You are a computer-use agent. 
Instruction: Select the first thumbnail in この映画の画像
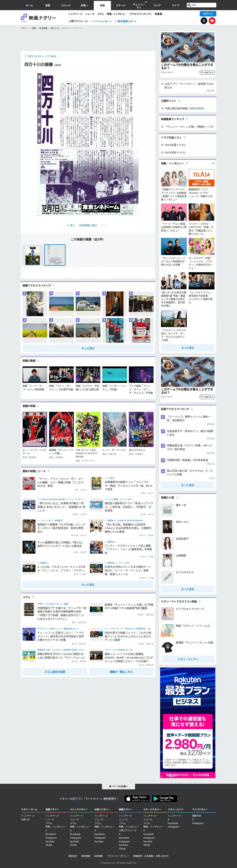(33, 255)
